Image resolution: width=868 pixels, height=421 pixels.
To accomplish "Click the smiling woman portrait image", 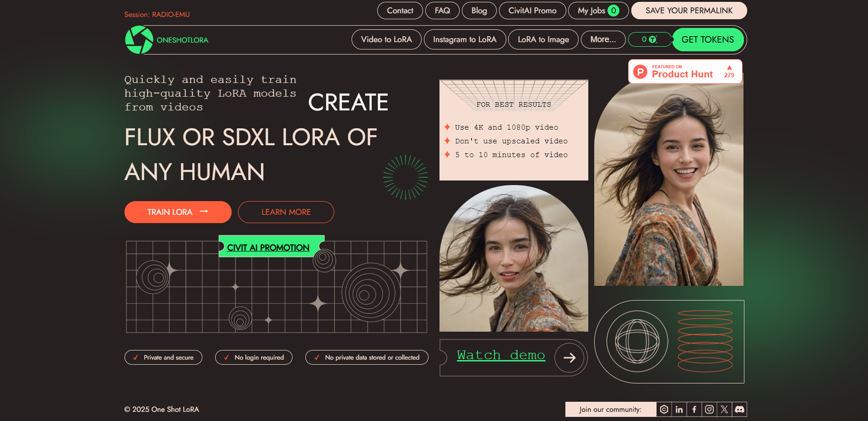I will (x=668, y=183).
